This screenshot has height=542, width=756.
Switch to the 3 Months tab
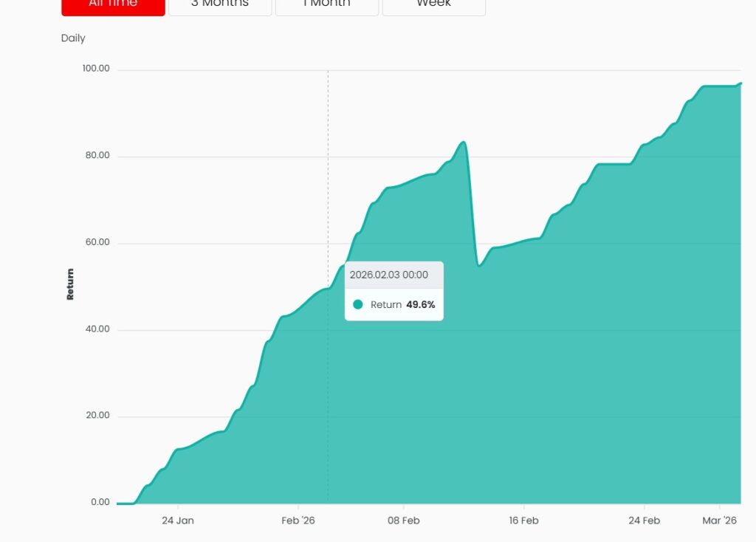220,4
